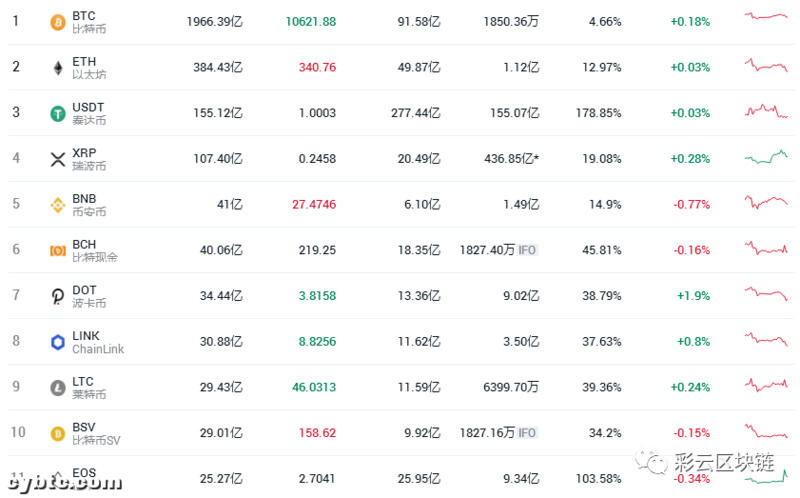Click the blue ChainLink hexagon icon
Image resolution: width=800 pixels, height=498 pixels.
58,342
